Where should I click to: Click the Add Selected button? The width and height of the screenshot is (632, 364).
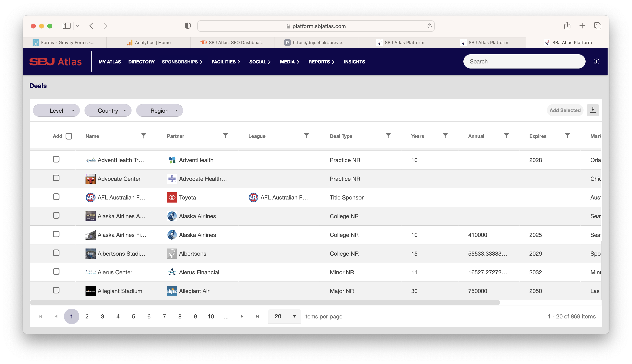(x=565, y=110)
